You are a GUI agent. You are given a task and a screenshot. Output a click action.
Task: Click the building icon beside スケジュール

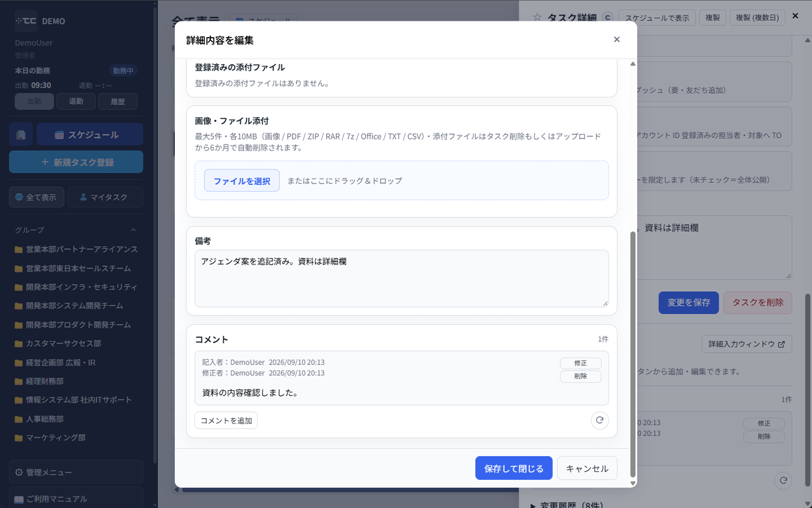point(21,135)
